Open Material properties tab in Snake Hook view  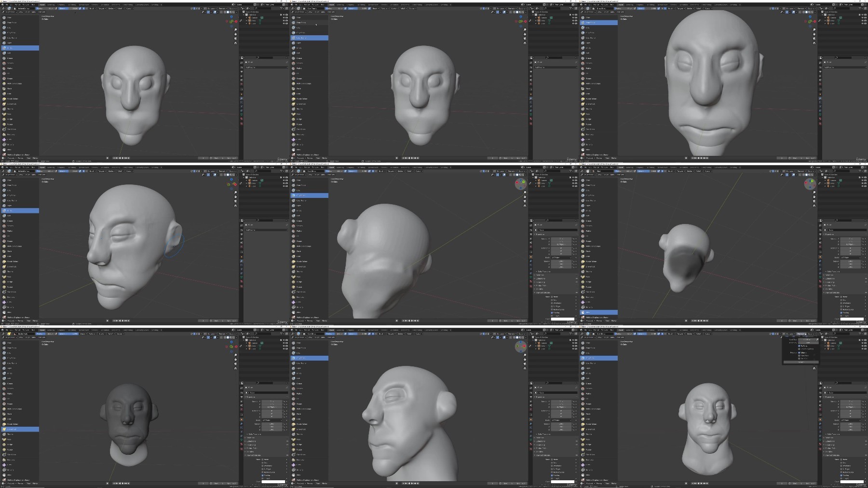point(242,444)
